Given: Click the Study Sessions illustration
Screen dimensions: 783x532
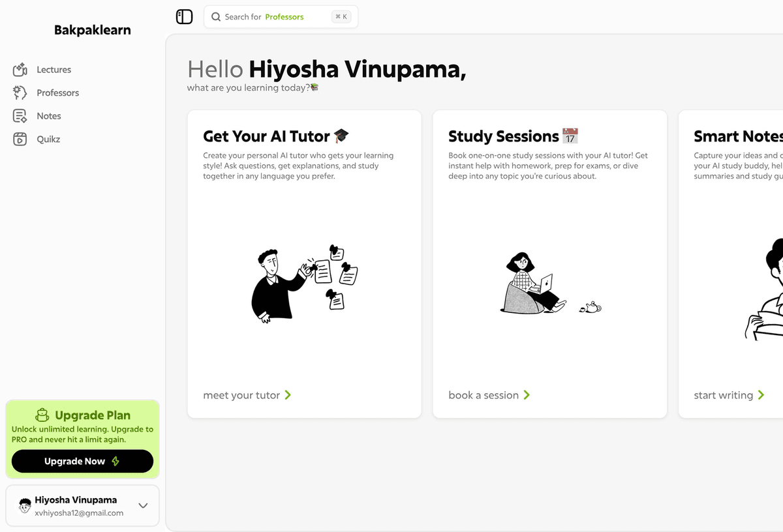Looking at the screenshot, I should pyautogui.click(x=551, y=282).
